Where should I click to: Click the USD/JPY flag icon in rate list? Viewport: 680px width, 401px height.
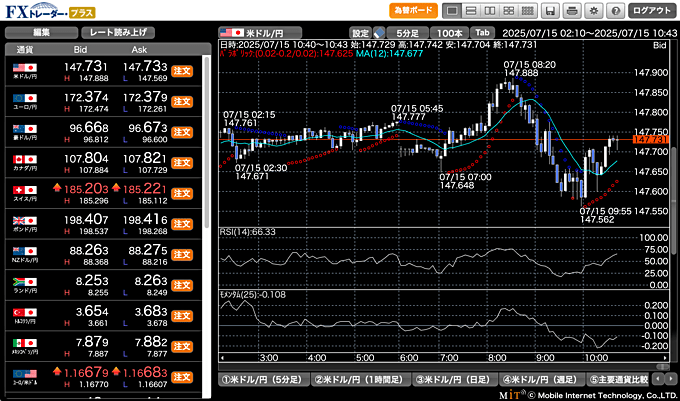coord(25,68)
